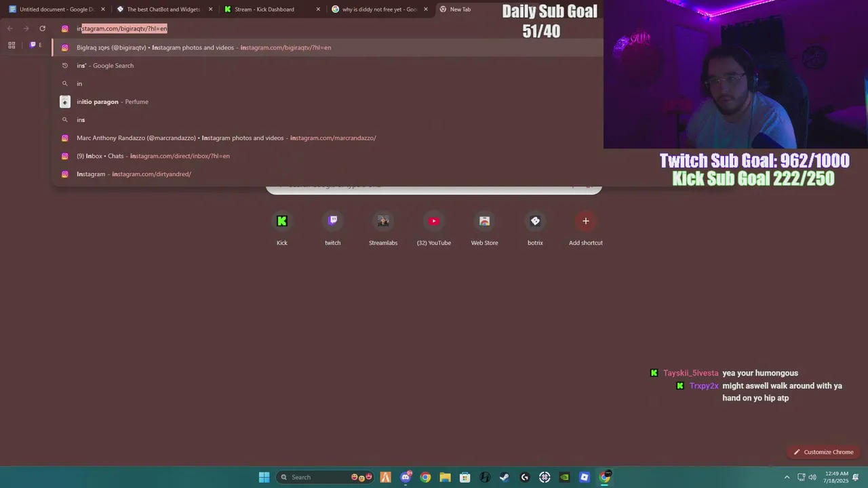
Task: Show hidden system tray icons
Action: click(787, 477)
